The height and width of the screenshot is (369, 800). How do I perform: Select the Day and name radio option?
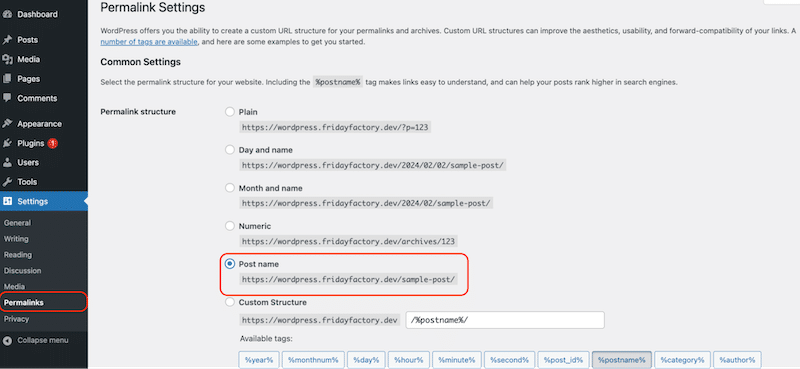click(230, 150)
